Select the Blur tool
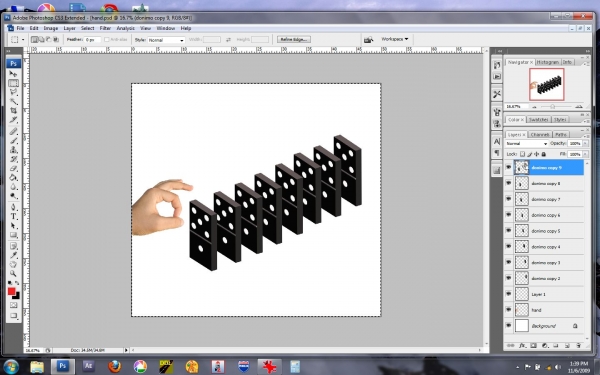The image size is (600, 375). (x=13, y=186)
